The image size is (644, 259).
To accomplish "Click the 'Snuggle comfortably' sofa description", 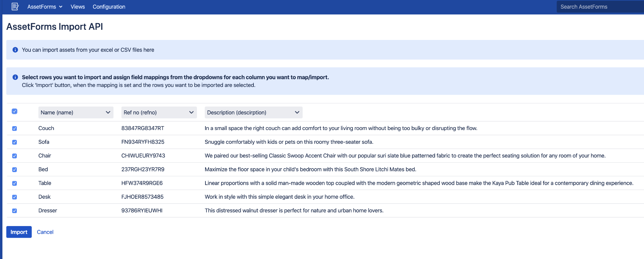I will [289, 142].
